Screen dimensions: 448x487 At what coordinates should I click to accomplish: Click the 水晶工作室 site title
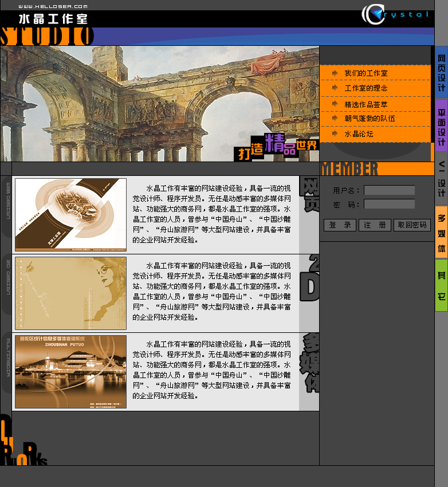point(53,19)
